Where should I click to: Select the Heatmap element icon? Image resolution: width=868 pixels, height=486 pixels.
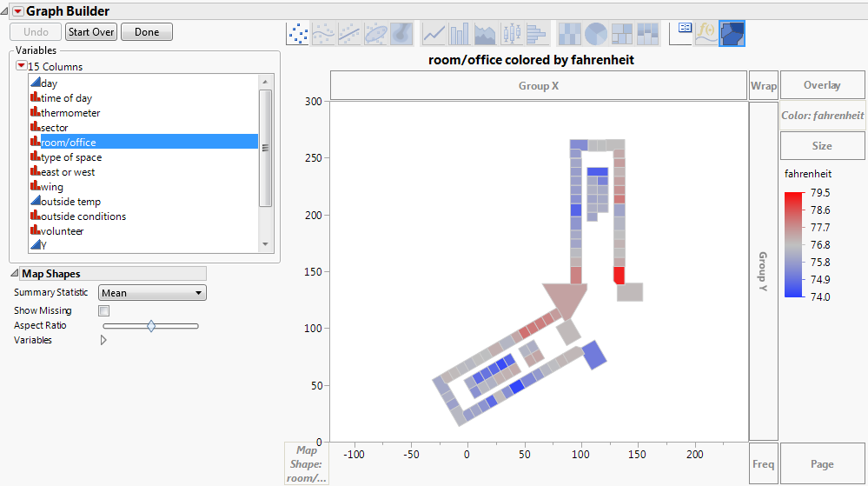[x=569, y=33]
